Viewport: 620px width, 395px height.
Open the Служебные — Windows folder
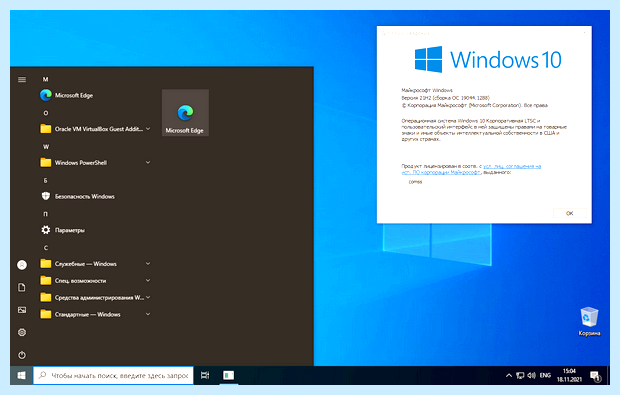[x=95, y=264]
